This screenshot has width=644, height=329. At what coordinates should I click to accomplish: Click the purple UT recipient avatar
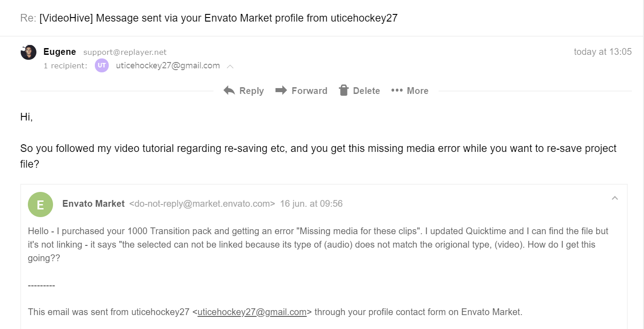[102, 66]
